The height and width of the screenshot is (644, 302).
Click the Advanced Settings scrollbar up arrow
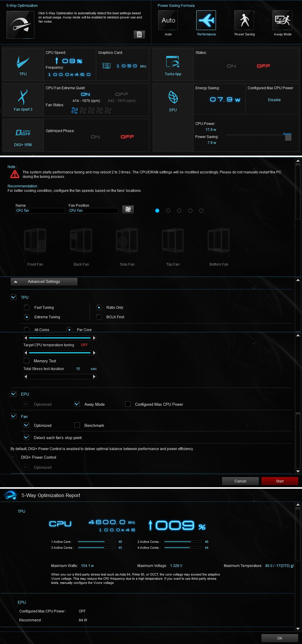pyautogui.click(x=298, y=280)
